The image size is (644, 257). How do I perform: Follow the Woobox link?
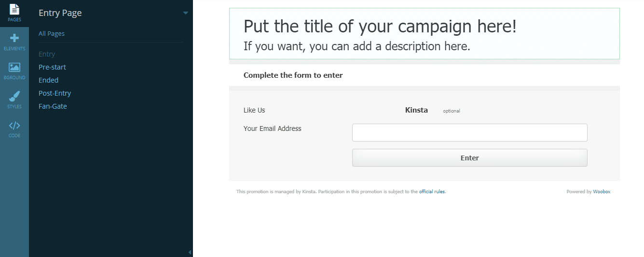click(x=602, y=192)
